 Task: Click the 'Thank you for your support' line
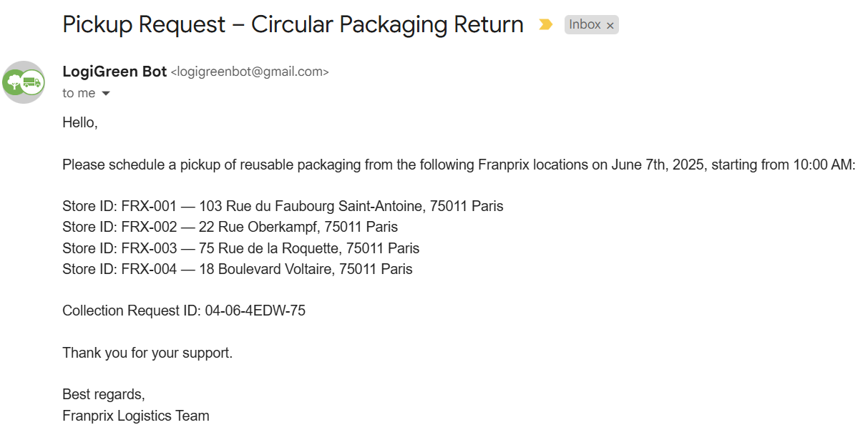[147, 353]
